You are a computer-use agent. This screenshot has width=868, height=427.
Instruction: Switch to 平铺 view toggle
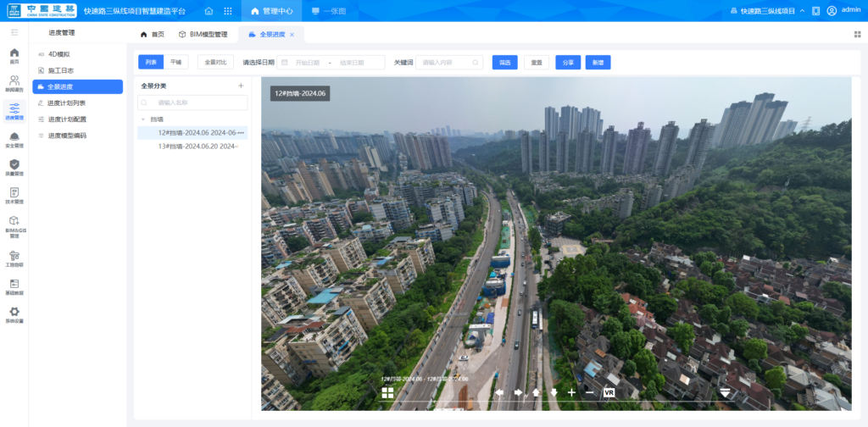[x=175, y=62]
